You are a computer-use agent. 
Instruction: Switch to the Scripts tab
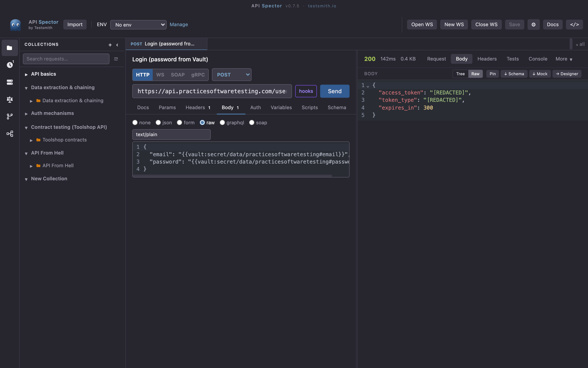tap(310, 108)
